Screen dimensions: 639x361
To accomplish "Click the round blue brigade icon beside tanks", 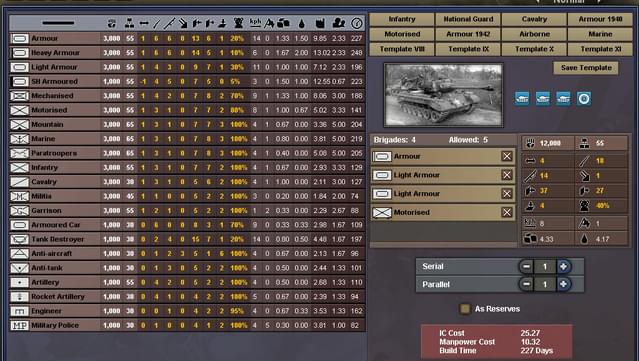I will pyautogui.click(x=584, y=99).
